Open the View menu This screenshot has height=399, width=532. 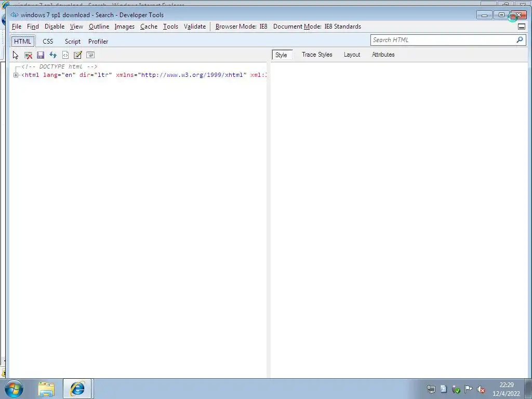pyautogui.click(x=77, y=26)
